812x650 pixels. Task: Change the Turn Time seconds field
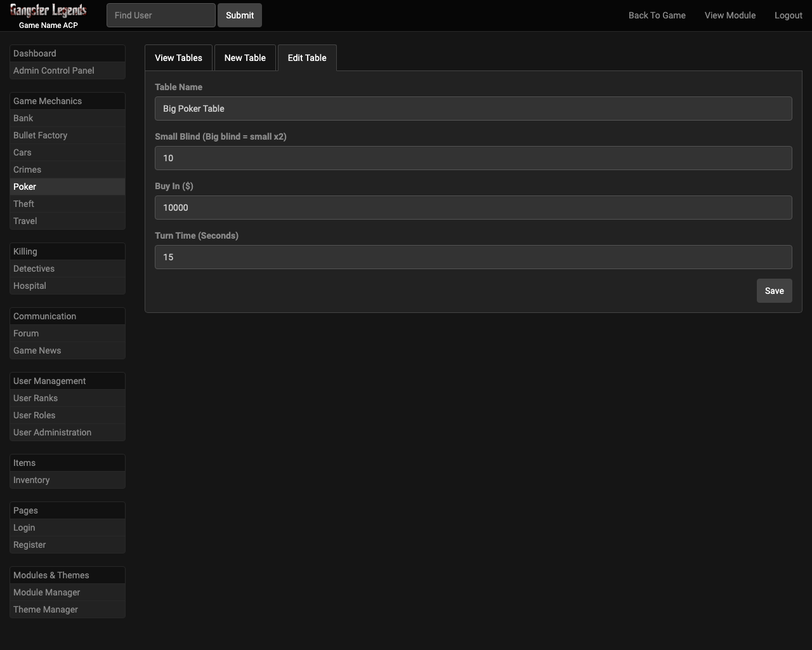pyautogui.click(x=473, y=257)
